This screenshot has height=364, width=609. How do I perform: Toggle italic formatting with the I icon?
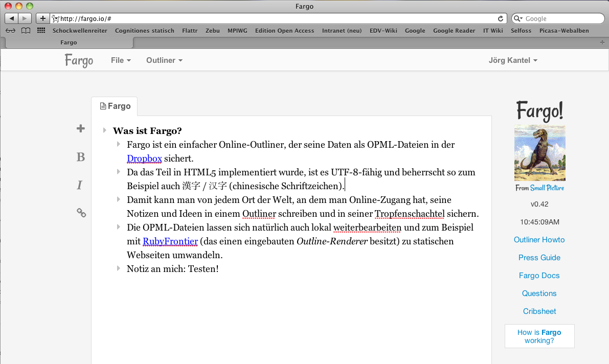[x=80, y=185]
